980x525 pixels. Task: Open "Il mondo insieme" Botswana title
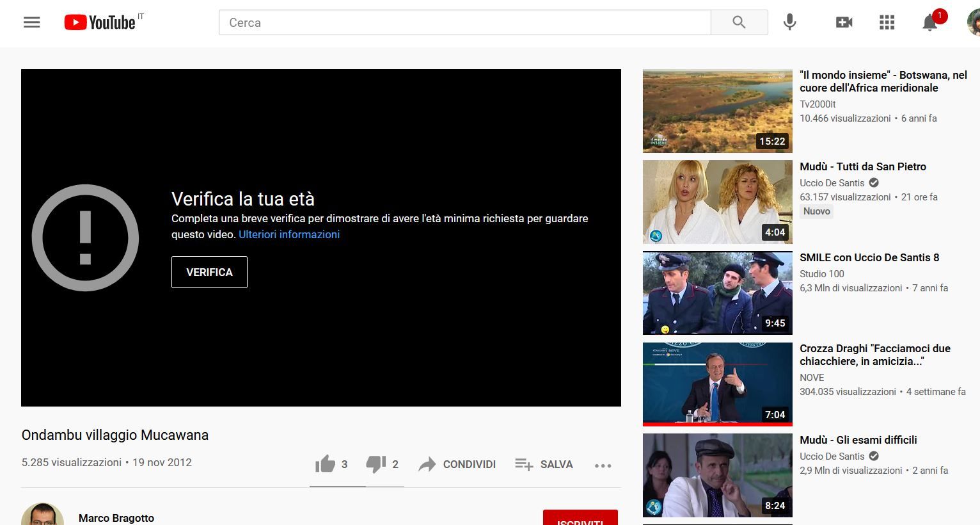point(883,81)
